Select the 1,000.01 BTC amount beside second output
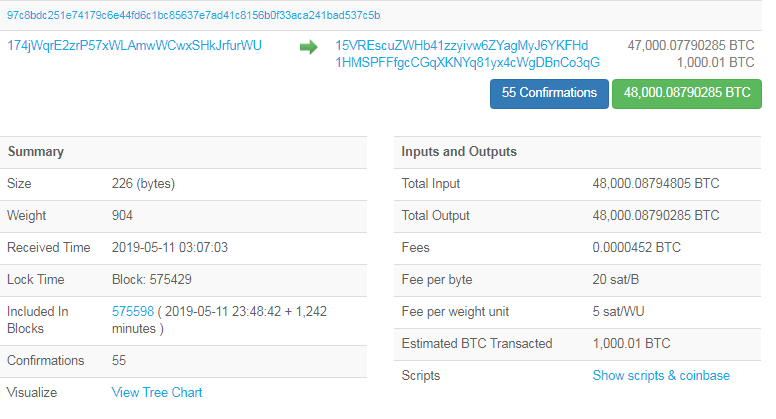776x419 pixels. 715,62
